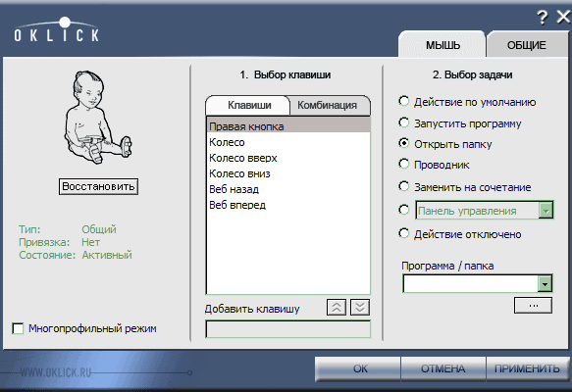This screenshot has height=392, width=572.
Task: Close the OKLICK settings window
Action: click(563, 17)
